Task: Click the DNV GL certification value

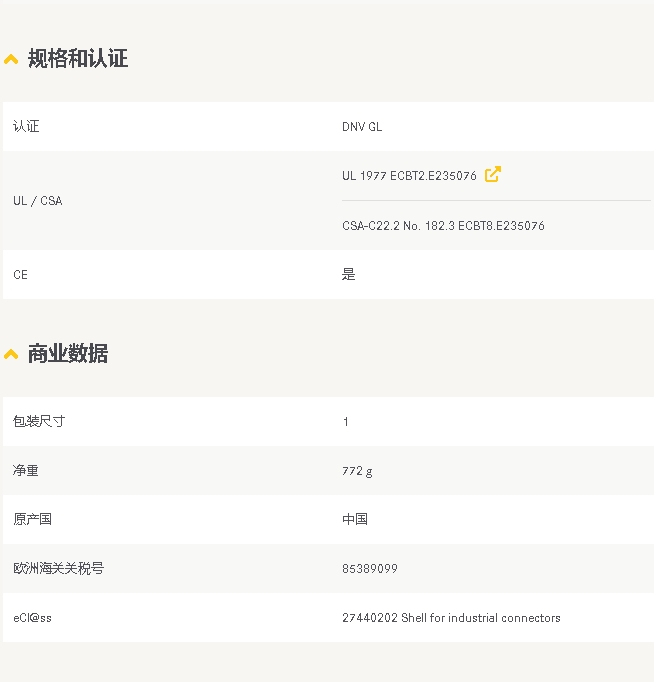Action: tap(362, 127)
